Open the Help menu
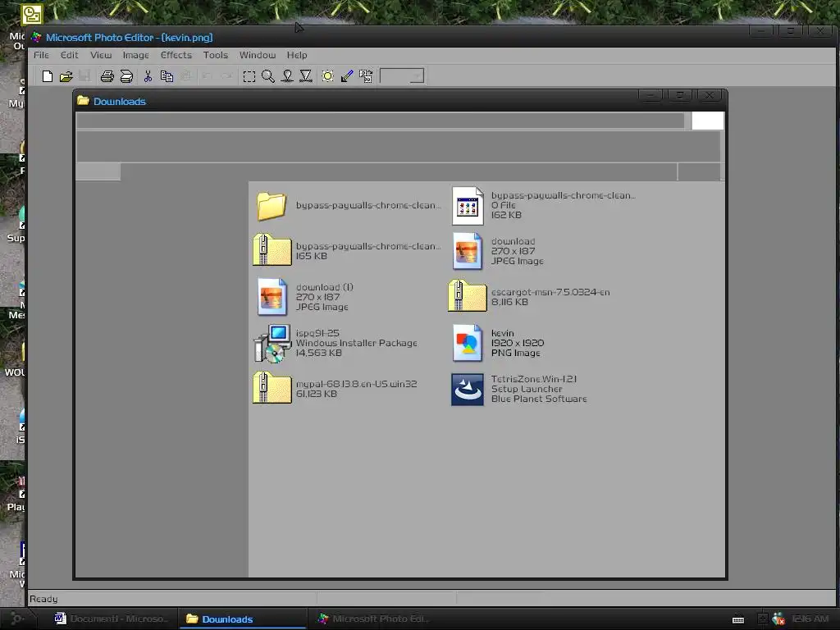 pos(297,55)
